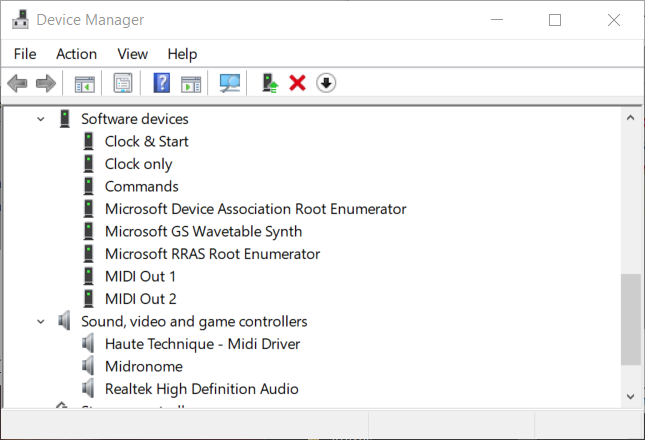Click the Back arrow toolbar button
This screenshot has height=440, width=645.
click(x=17, y=83)
